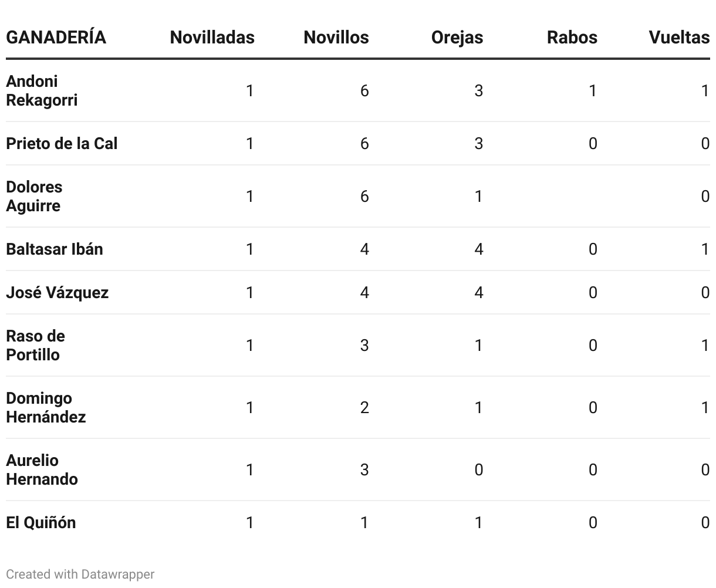Click the Prieto de la Cal row name

(x=62, y=143)
